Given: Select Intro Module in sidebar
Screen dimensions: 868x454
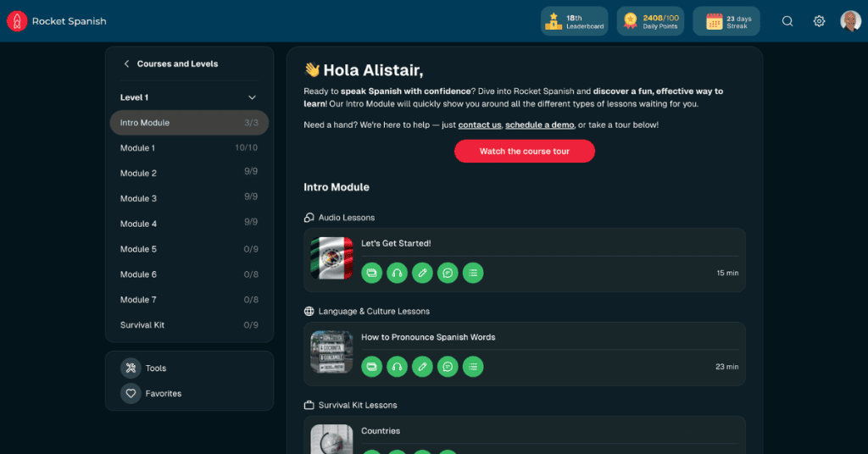Looking at the screenshot, I should 189,123.
